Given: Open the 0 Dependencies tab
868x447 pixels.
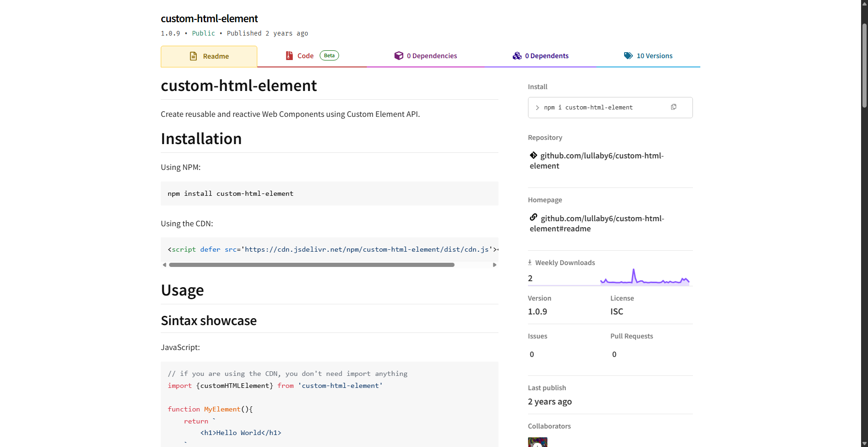Looking at the screenshot, I should pyautogui.click(x=425, y=56).
